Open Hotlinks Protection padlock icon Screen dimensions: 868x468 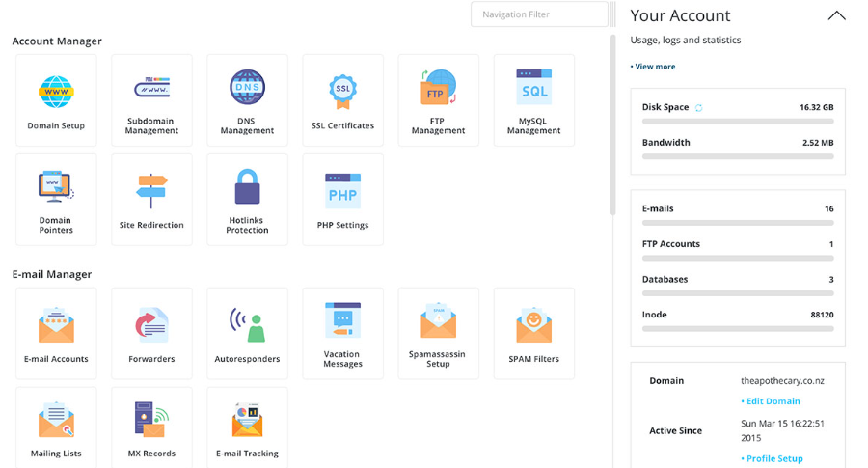[247, 187]
